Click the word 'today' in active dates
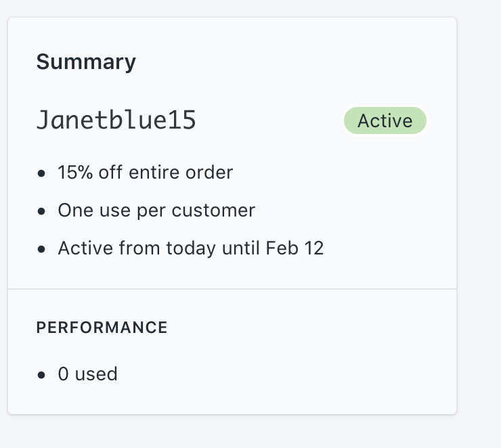 tap(191, 248)
